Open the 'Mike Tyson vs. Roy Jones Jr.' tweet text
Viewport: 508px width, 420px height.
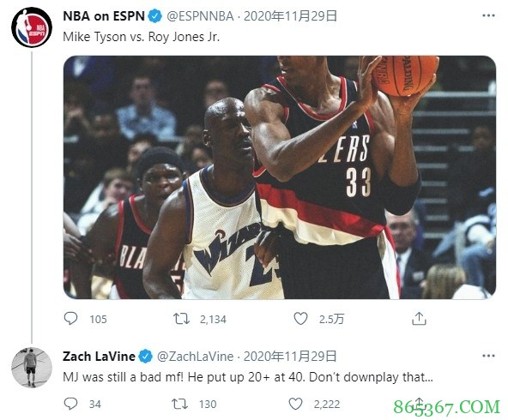[142, 37]
